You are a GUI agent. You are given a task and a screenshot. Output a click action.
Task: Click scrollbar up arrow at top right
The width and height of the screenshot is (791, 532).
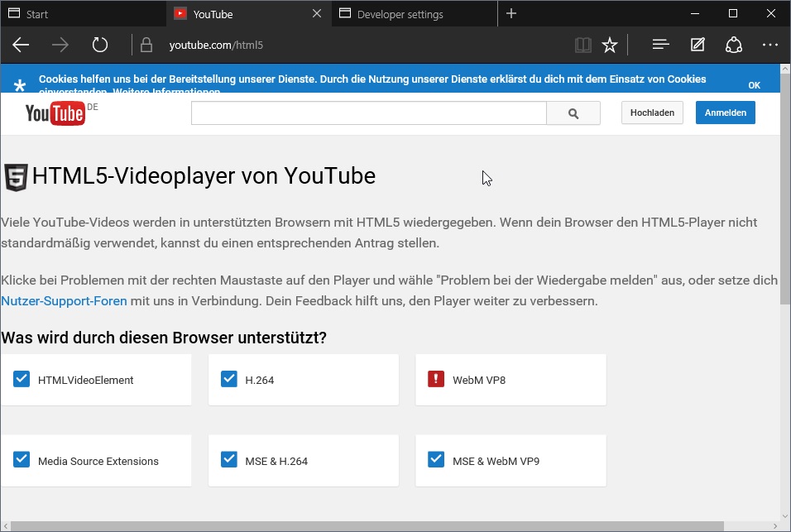coord(785,68)
